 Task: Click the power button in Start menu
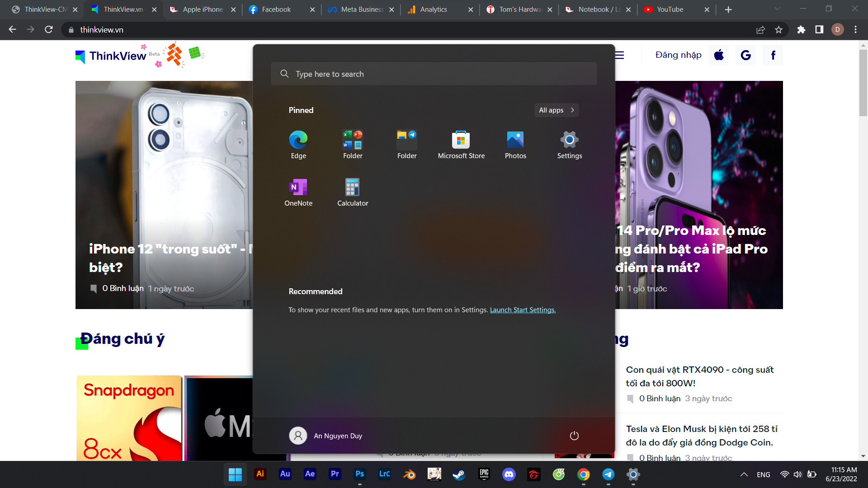[574, 436]
